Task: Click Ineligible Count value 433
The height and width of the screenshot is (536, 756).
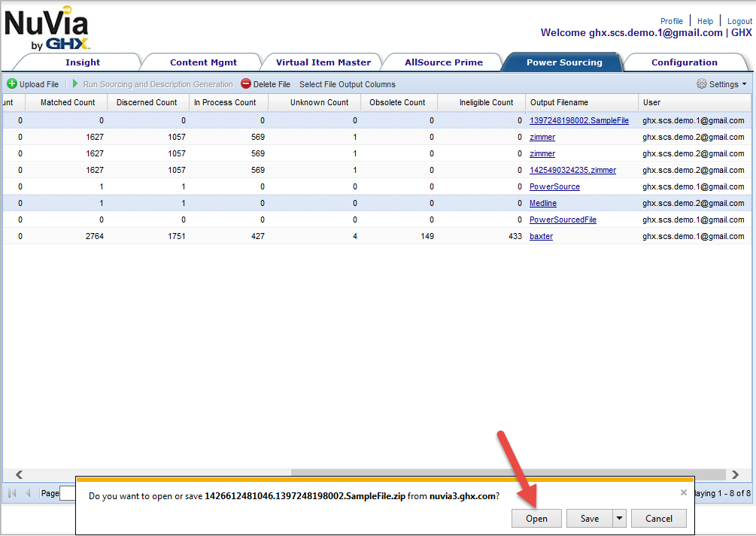Action: pos(515,236)
